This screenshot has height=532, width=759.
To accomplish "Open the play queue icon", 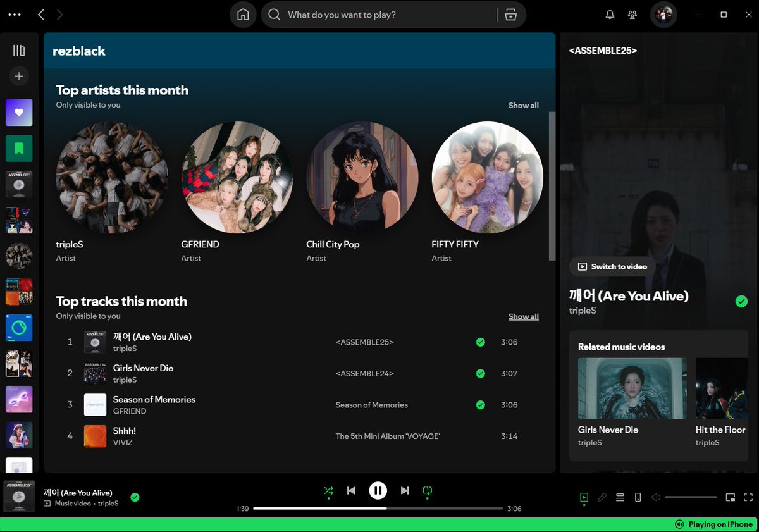I will click(x=620, y=498).
